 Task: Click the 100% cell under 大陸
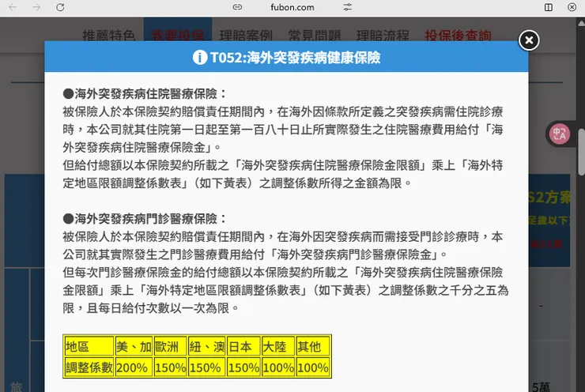point(278,367)
